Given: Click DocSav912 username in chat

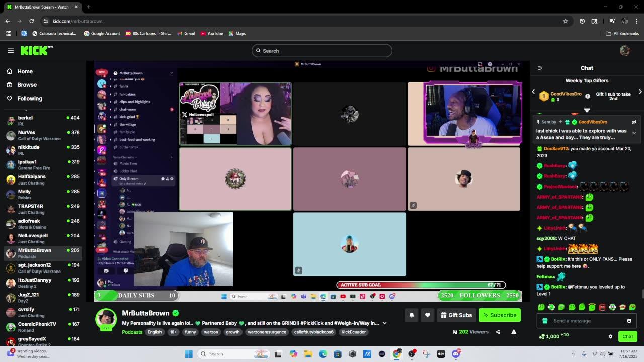Looking at the screenshot, I should click(555, 149).
